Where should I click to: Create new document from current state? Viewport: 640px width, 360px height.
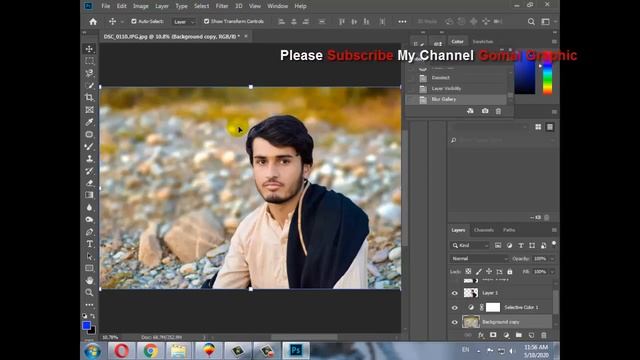pyautogui.click(x=471, y=111)
